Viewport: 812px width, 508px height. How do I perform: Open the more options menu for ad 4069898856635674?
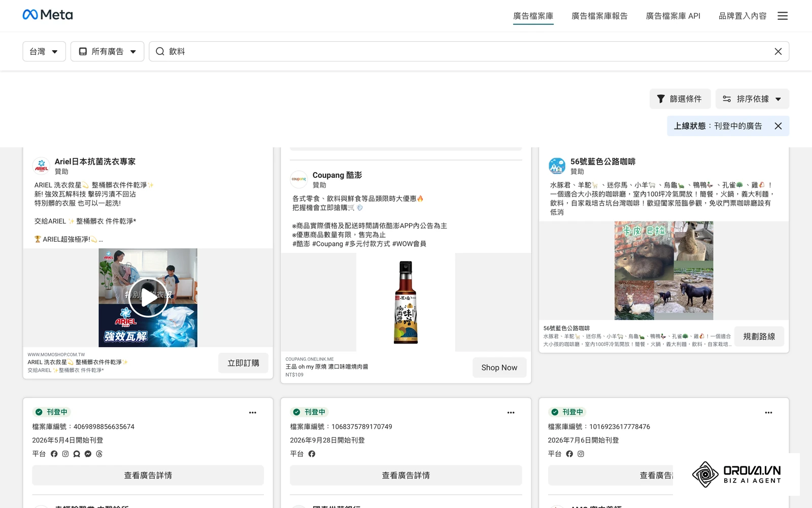pos(253,412)
